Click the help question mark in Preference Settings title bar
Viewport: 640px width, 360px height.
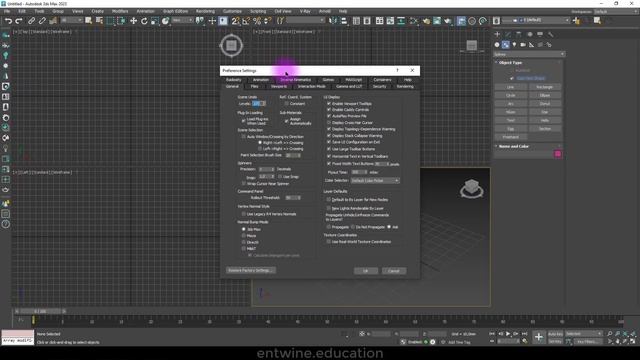coord(397,71)
